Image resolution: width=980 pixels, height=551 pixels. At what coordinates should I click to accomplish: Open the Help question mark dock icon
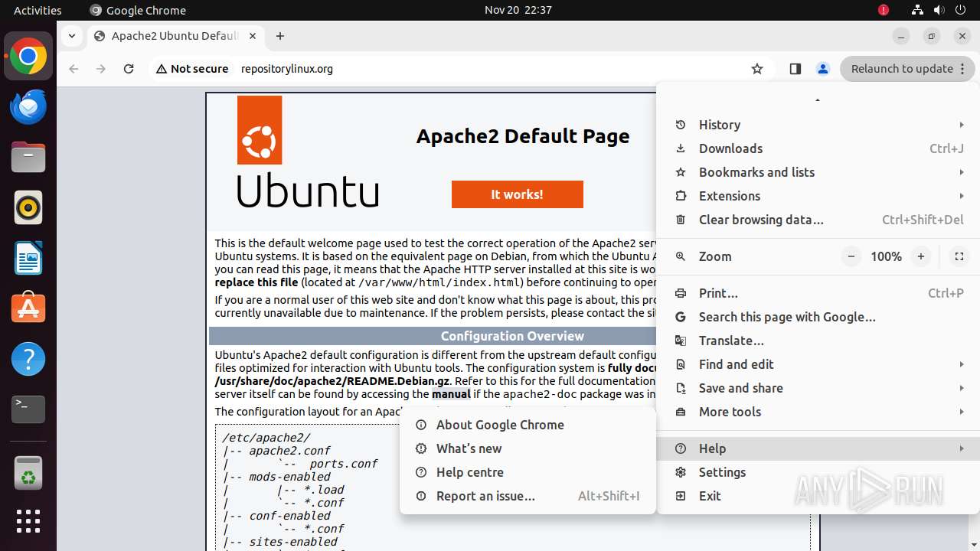(x=28, y=358)
